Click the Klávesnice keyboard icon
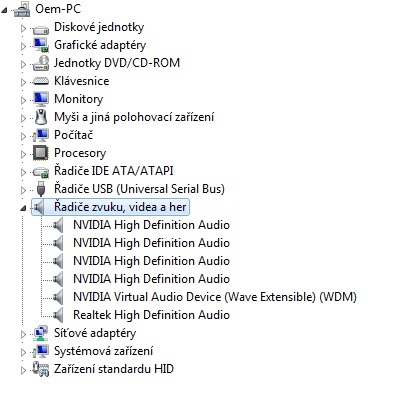Viewport: 396px width, 405px height. coord(41,81)
